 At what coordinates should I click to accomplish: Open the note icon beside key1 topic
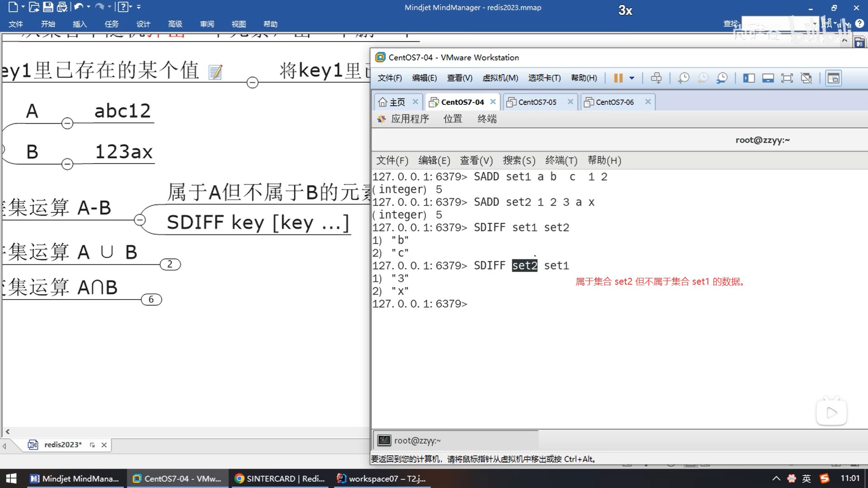(216, 72)
